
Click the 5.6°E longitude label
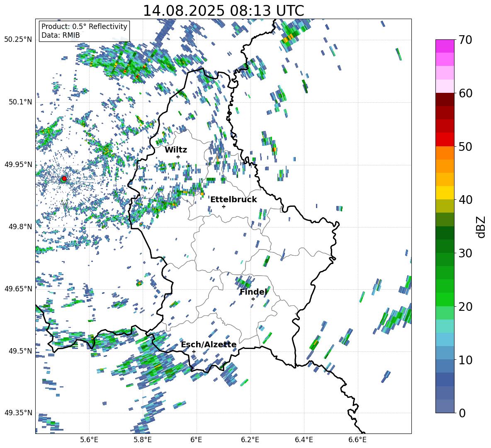click(x=89, y=440)
